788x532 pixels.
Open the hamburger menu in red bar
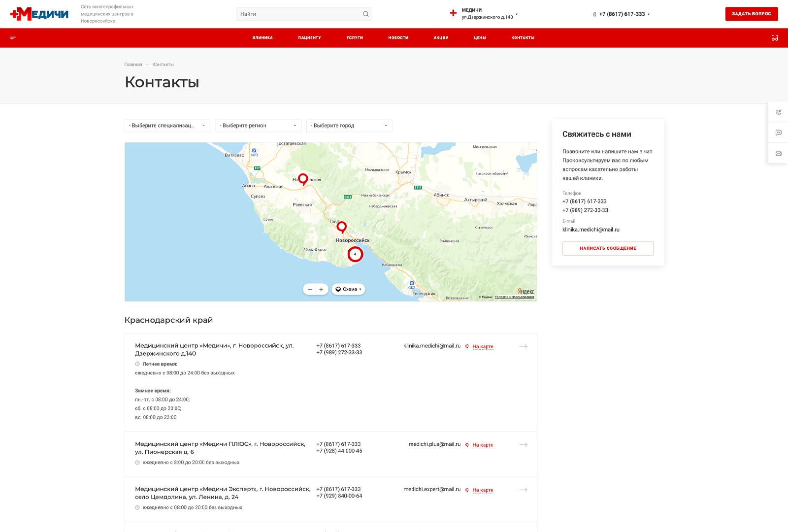(13, 38)
